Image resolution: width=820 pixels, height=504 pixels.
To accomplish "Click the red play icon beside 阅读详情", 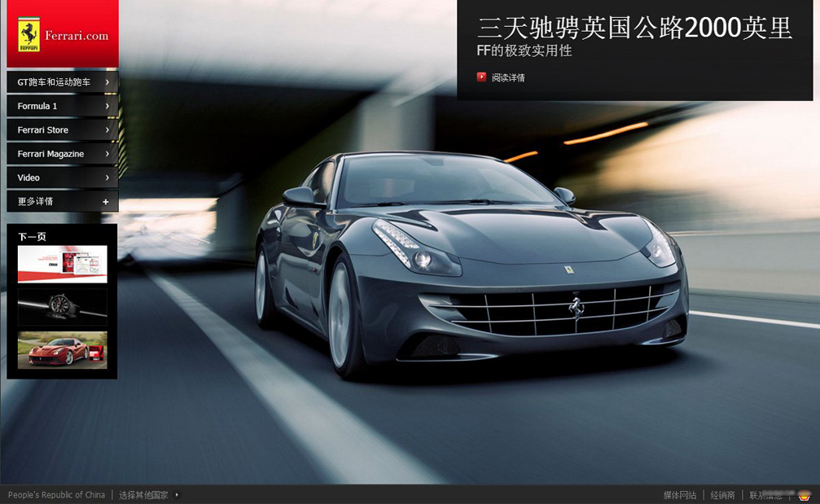I will click(x=481, y=77).
